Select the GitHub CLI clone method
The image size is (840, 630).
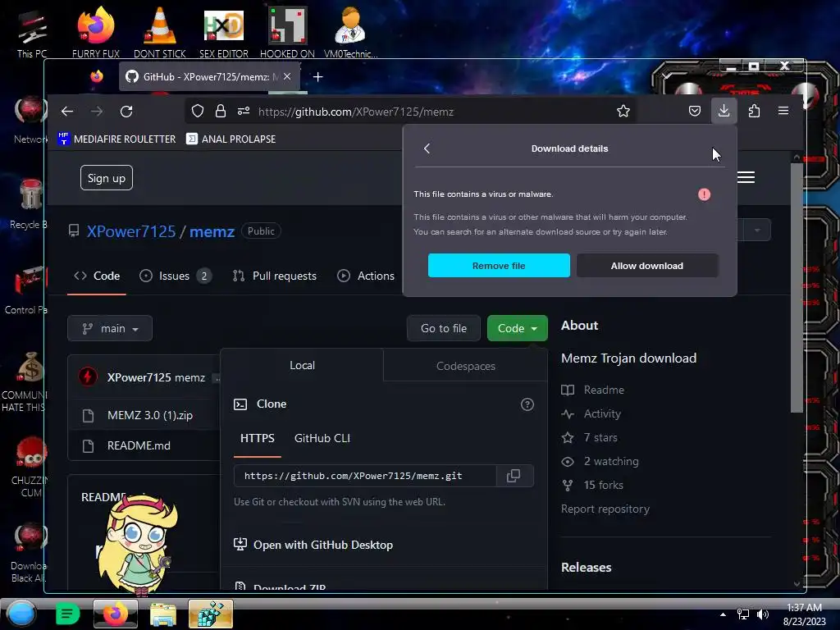coord(322,438)
